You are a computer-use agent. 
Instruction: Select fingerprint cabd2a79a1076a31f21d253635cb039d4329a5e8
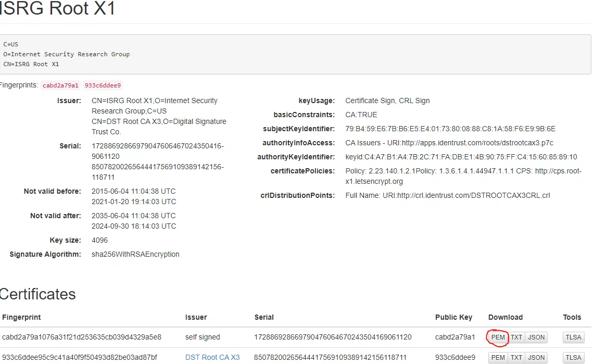pos(81,337)
